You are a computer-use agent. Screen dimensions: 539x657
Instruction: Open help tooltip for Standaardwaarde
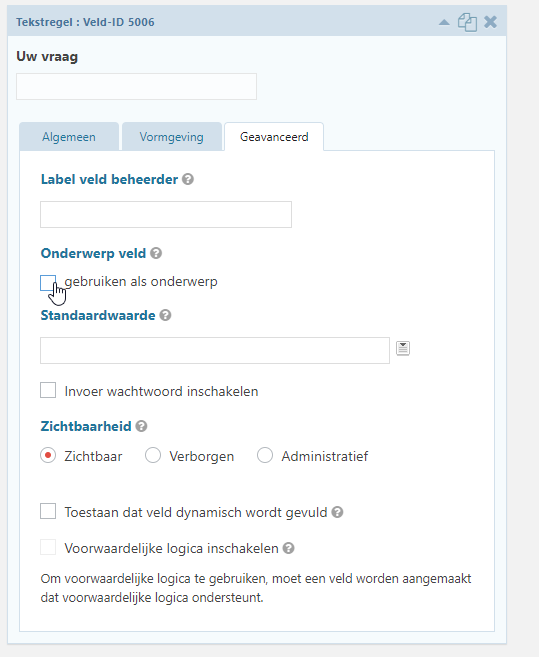tap(166, 315)
